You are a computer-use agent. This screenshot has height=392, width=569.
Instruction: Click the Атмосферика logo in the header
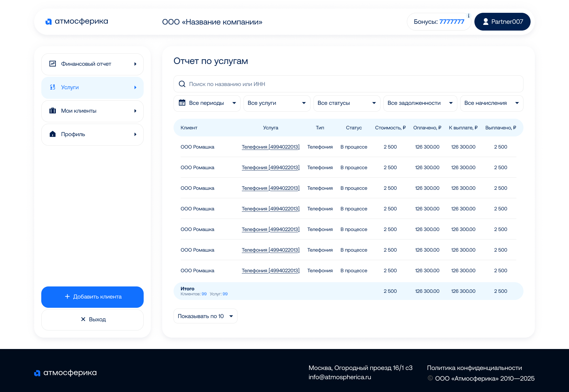[77, 22]
